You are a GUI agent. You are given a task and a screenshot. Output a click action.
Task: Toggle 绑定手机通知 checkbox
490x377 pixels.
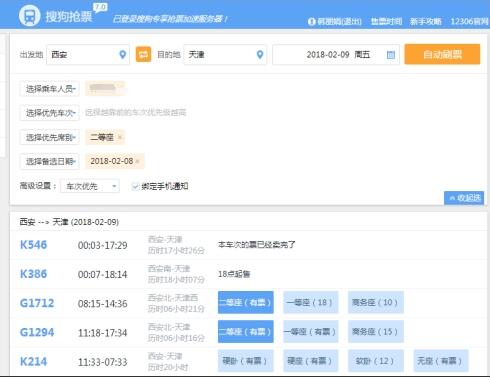135,186
